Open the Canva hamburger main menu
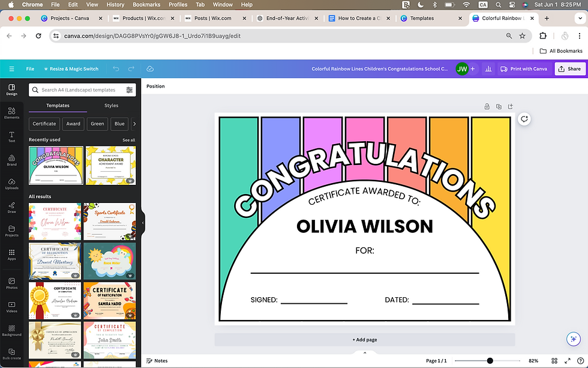588x368 pixels. (x=11, y=69)
